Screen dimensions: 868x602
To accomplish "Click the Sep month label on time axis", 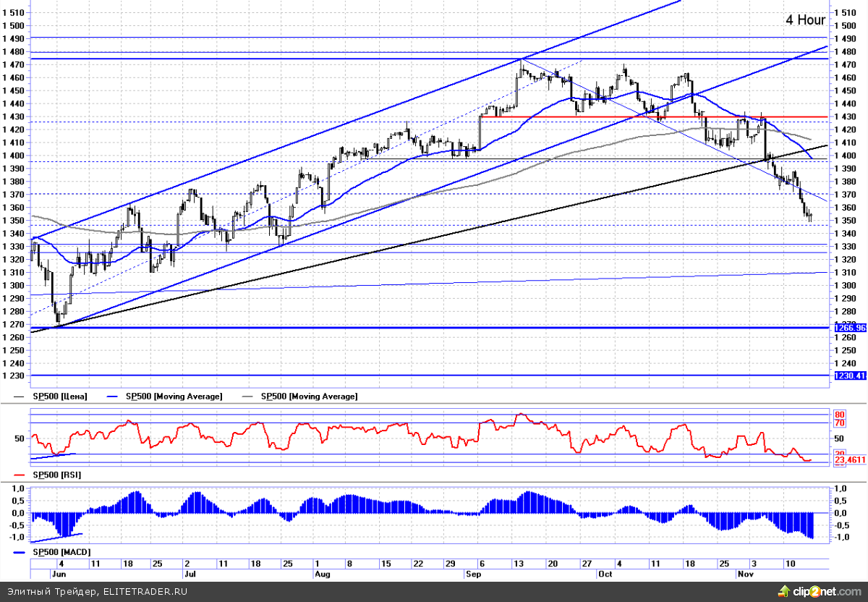I will click(x=473, y=574).
